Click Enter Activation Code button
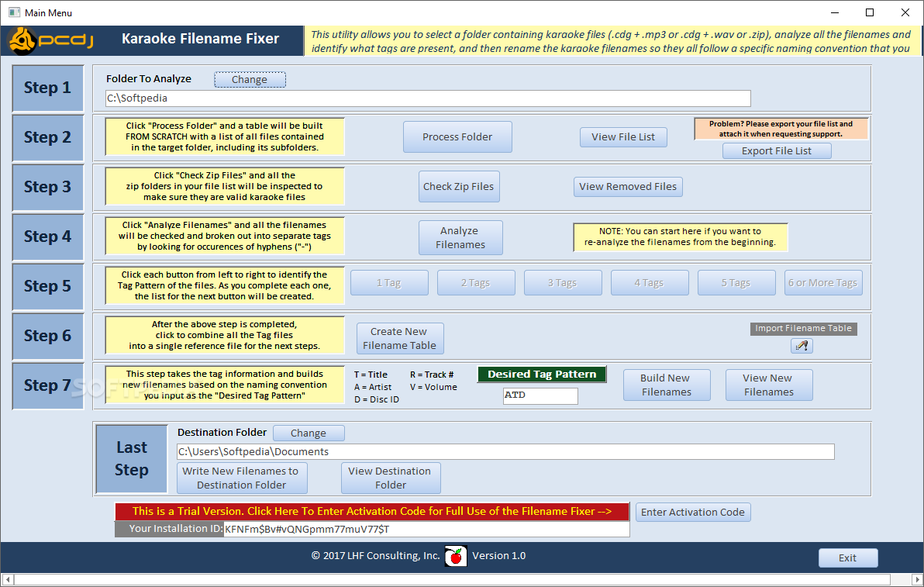 [x=692, y=512]
